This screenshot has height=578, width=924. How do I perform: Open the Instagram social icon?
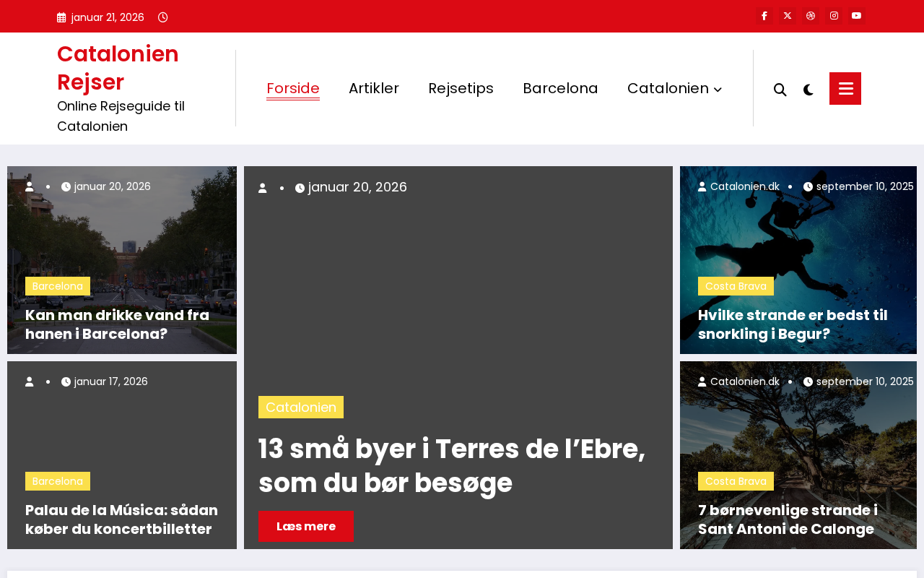[x=834, y=16]
